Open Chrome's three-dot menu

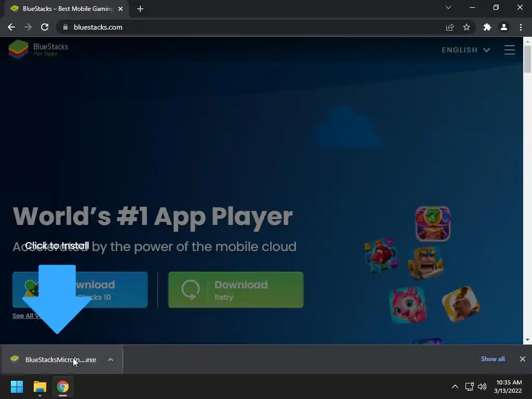click(x=521, y=27)
